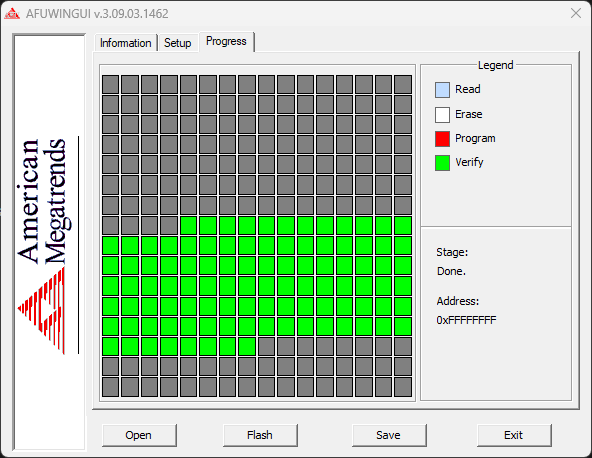Select the Progress tab
This screenshot has height=458, width=592.
click(x=226, y=41)
